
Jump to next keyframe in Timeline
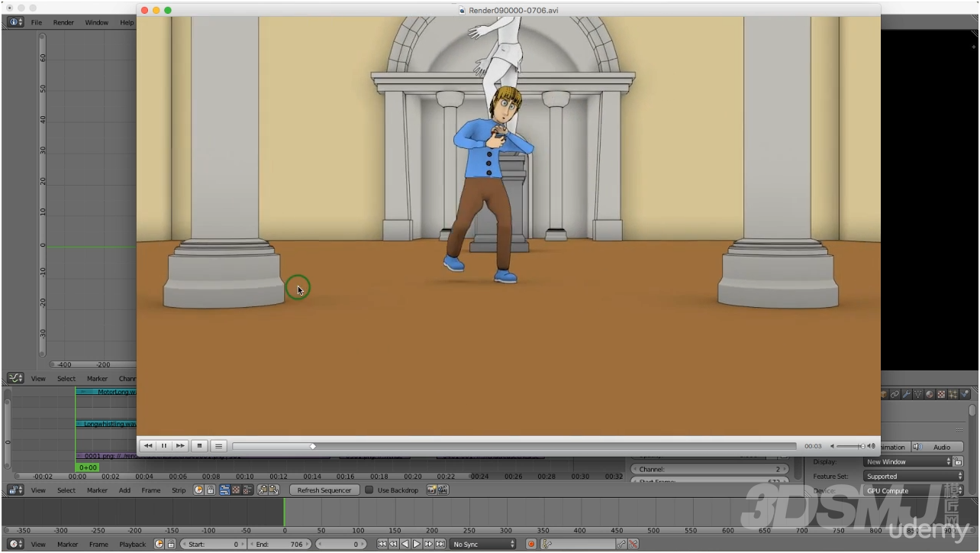click(x=428, y=544)
